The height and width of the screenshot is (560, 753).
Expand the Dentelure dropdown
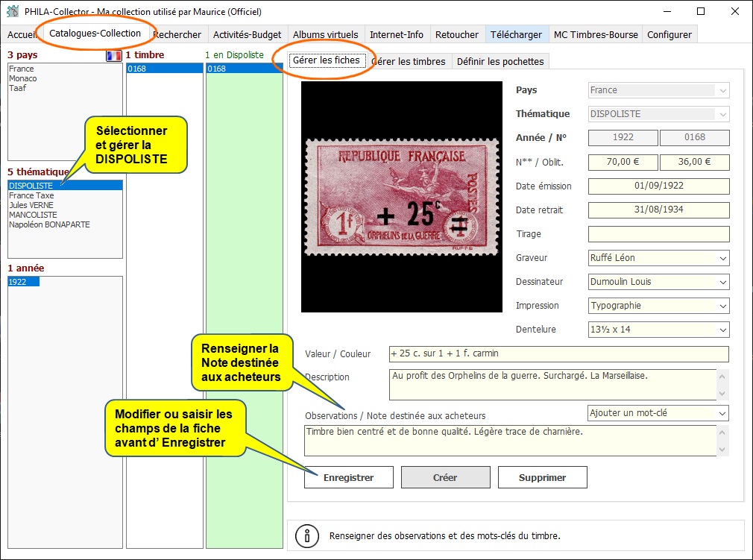click(x=722, y=330)
